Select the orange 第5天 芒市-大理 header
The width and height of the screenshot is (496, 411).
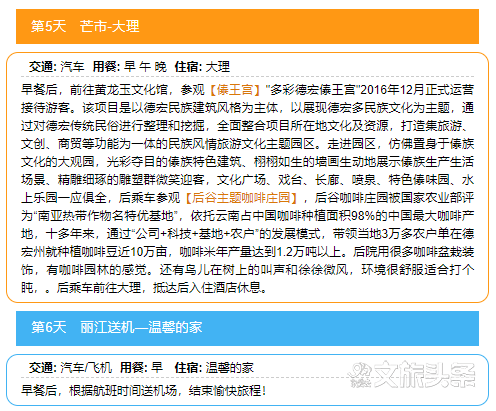pos(247,26)
